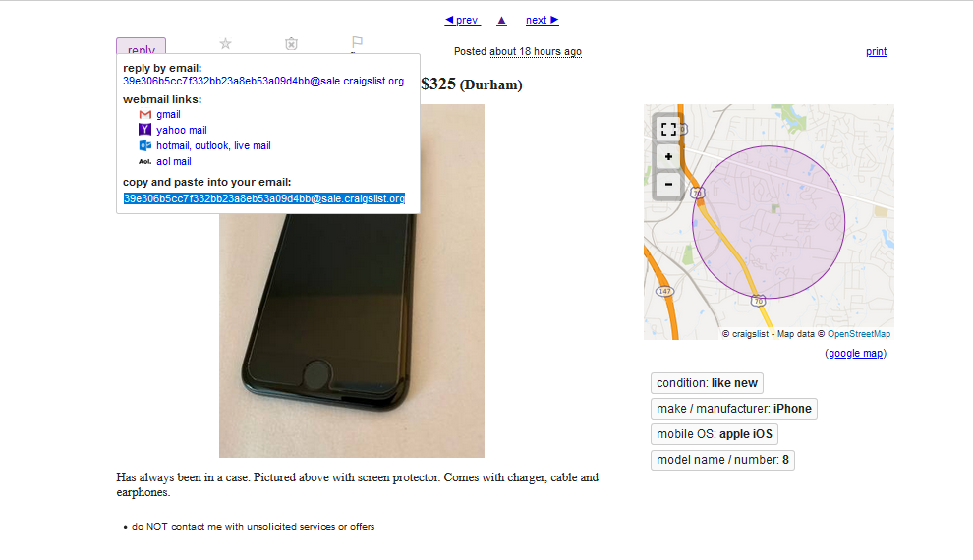This screenshot has width=973, height=560.
Task: Zoom in on the map
Action: pyautogui.click(x=668, y=157)
